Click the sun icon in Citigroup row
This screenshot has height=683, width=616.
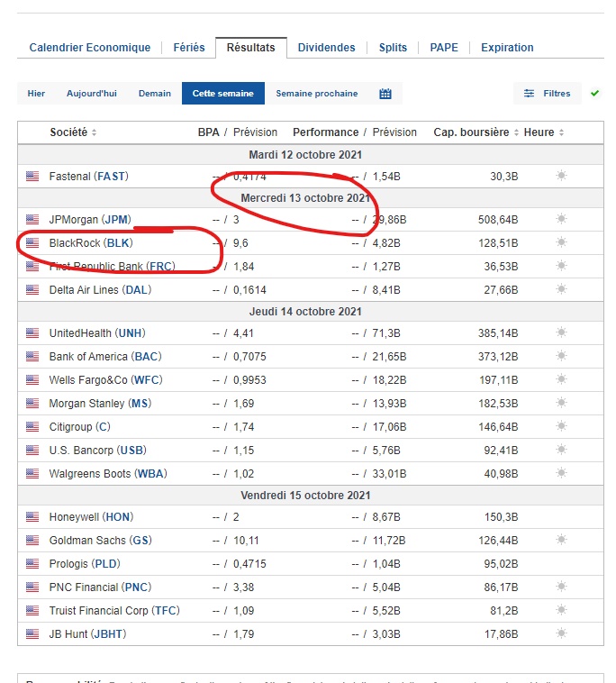coord(562,426)
